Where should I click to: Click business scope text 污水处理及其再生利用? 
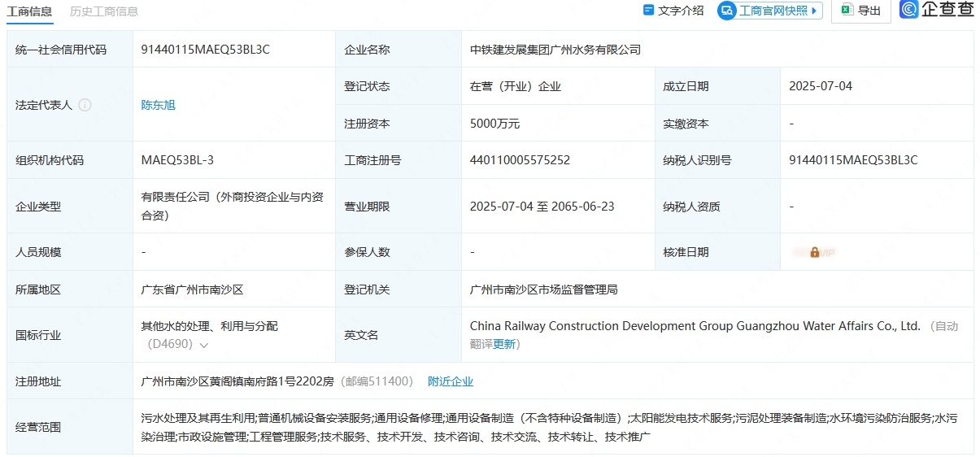tap(198, 418)
